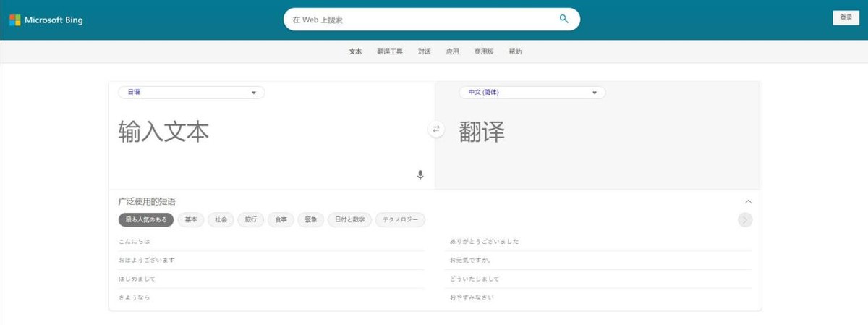The height and width of the screenshot is (325, 868).
Task: Click the phrase さようなら
Action: [x=134, y=298]
